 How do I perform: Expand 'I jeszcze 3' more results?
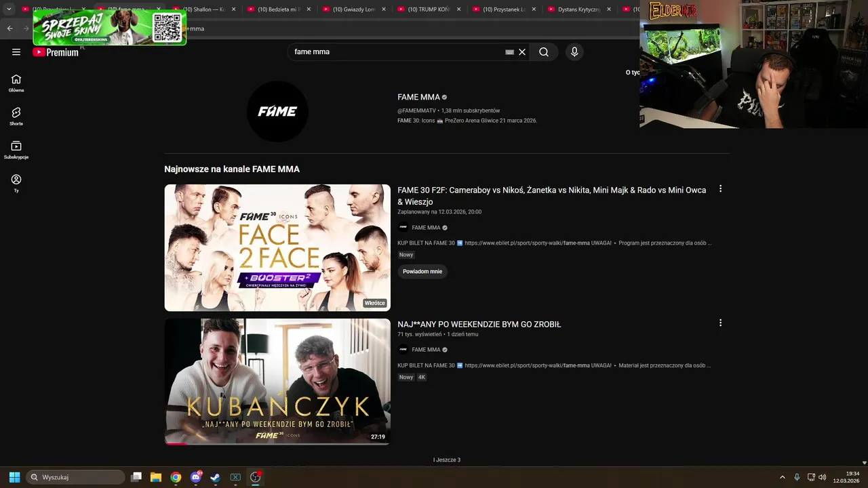(x=447, y=460)
